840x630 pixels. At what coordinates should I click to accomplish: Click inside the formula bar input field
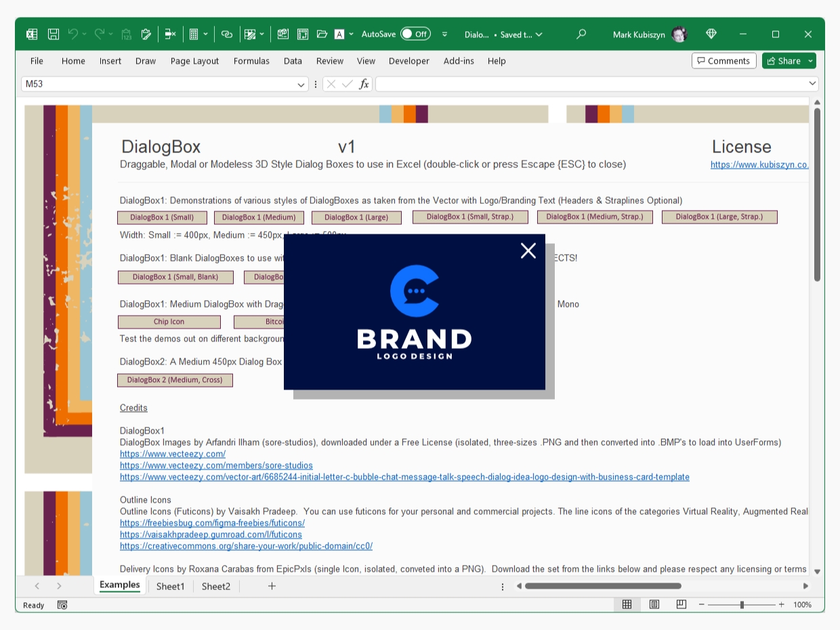(589, 84)
